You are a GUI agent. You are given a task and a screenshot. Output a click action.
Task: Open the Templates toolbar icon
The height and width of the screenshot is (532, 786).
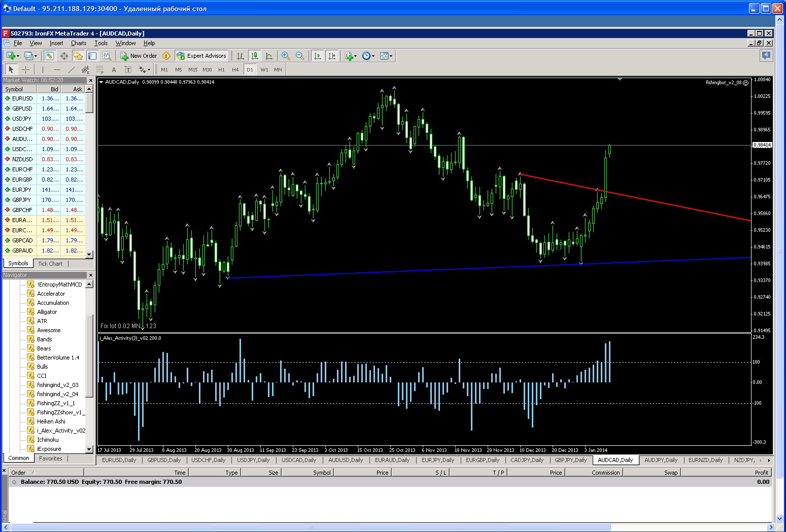(x=386, y=56)
